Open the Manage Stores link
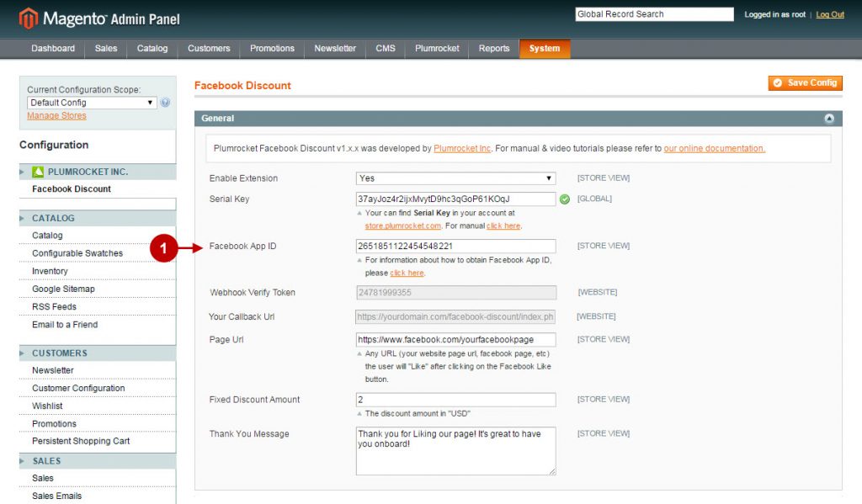This screenshot has height=504, width=862. (56, 115)
